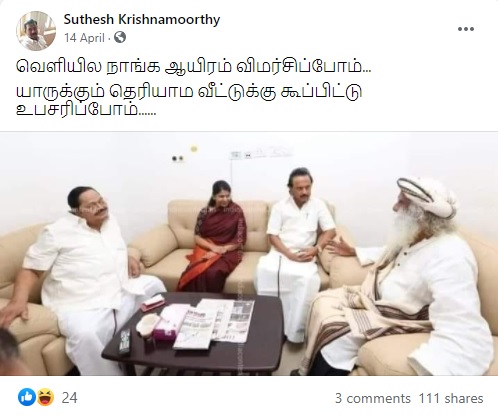
Task: Click the Haha laughing reaction icon
Action: (45, 397)
